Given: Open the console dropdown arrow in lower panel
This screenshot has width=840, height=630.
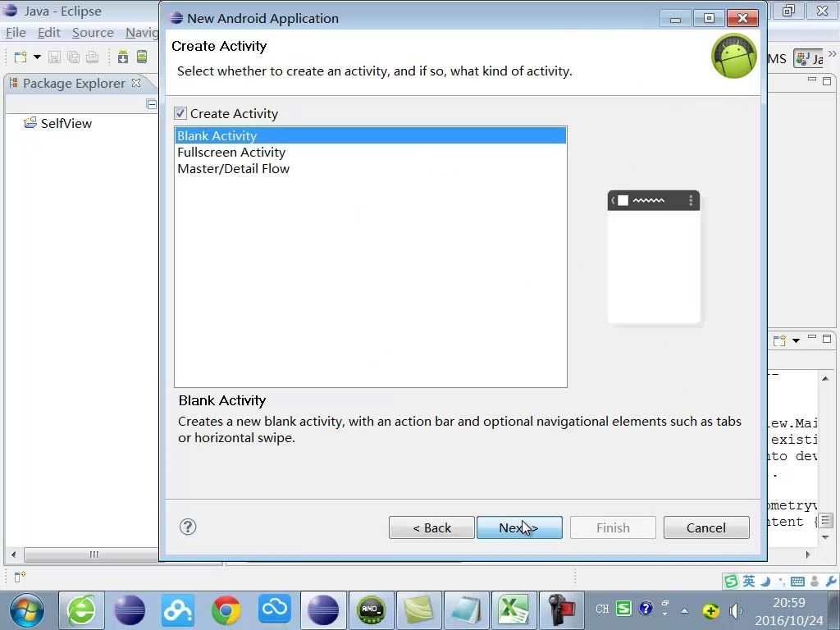Looking at the screenshot, I should click(796, 340).
